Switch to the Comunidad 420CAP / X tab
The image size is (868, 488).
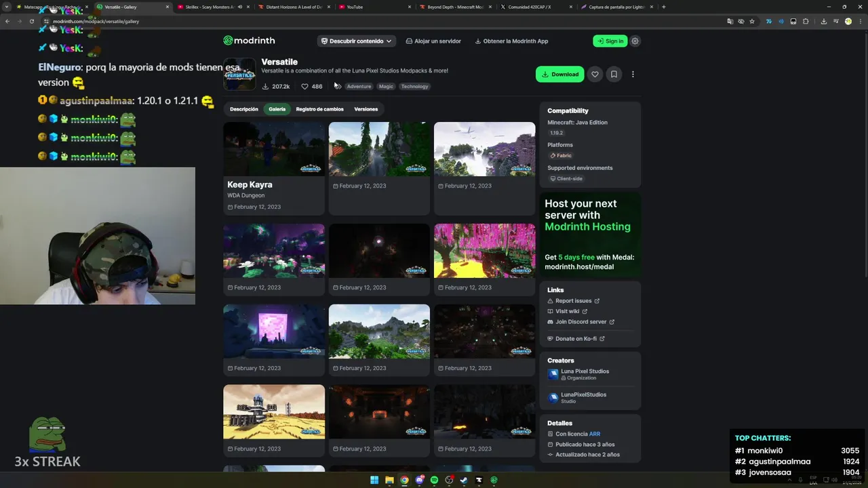click(x=536, y=7)
